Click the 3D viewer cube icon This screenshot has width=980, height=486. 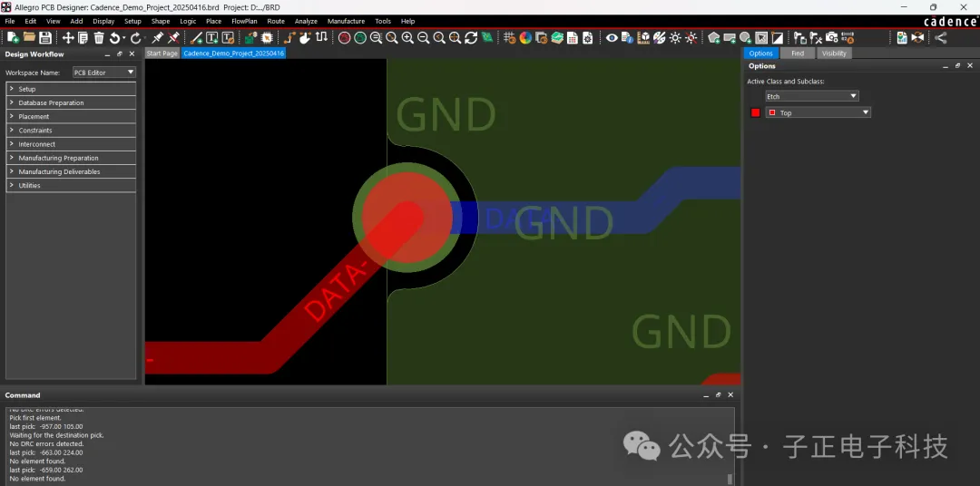coord(643,37)
